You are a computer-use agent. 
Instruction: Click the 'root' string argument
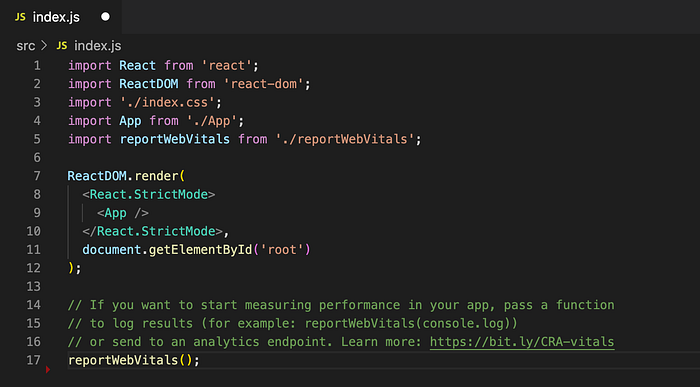(282, 250)
